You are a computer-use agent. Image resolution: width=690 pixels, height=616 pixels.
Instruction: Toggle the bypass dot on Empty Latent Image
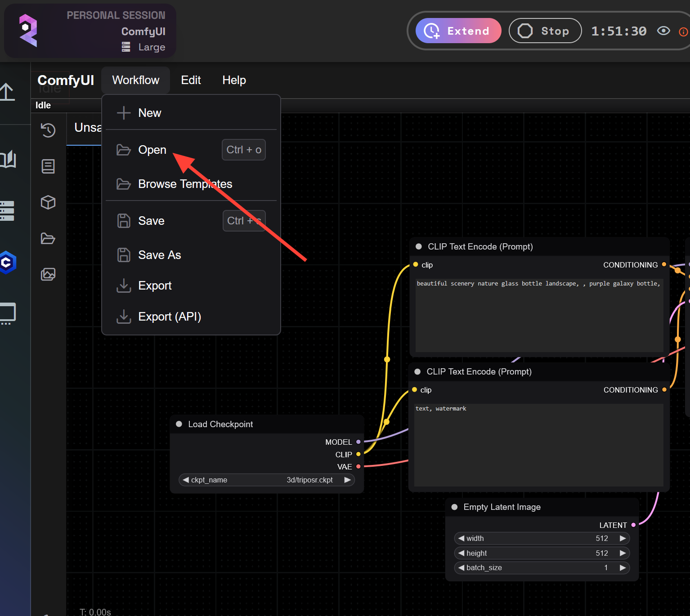pos(455,507)
